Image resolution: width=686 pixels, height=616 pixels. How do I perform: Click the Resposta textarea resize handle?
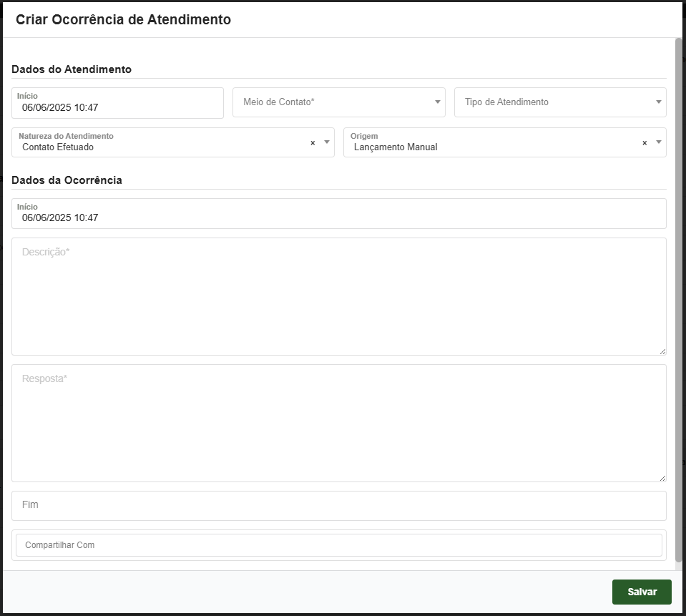click(662, 478)
